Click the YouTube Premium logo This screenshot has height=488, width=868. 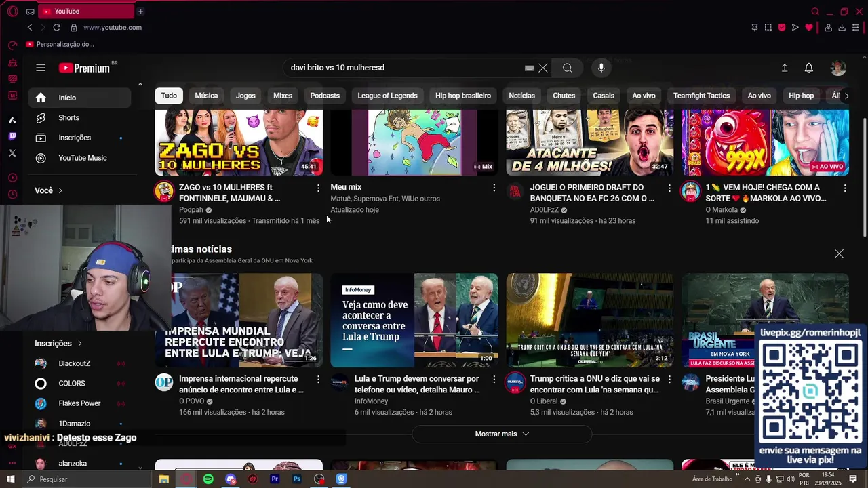(x=84, y=68)
